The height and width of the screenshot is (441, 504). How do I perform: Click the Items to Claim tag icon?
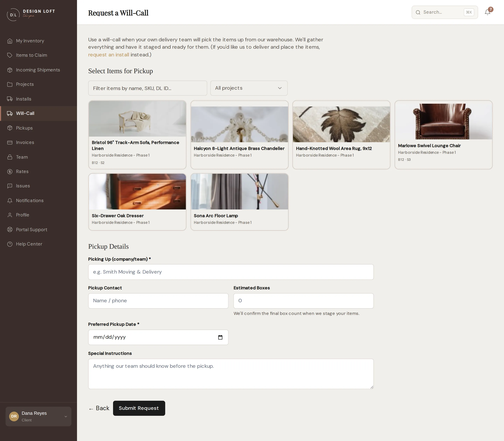pos(10,55)
